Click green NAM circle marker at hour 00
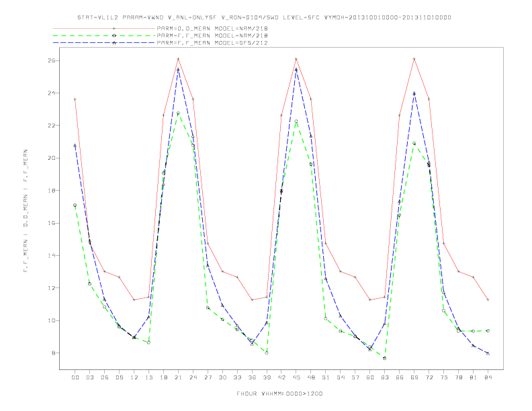532x411 pixels. 75,205
